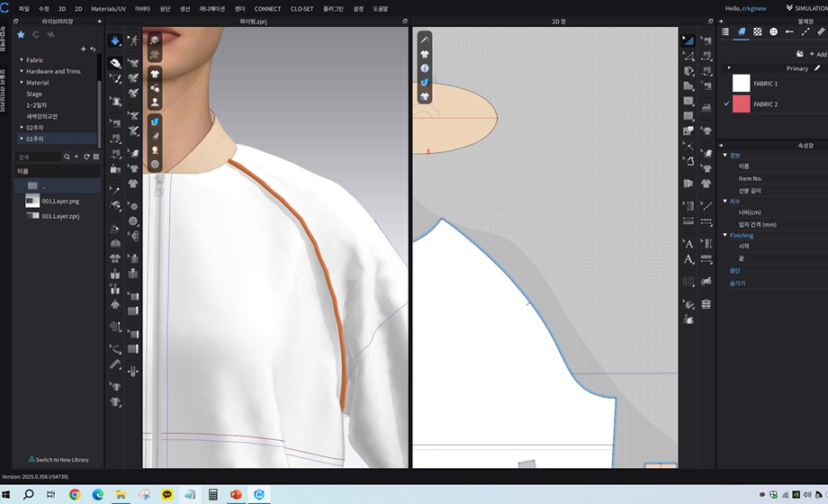Image resolution: width=828 pixels, height=504 pixels.
Task: Expand the Hardware and Trims folder
Action: [x=22, y=71]
